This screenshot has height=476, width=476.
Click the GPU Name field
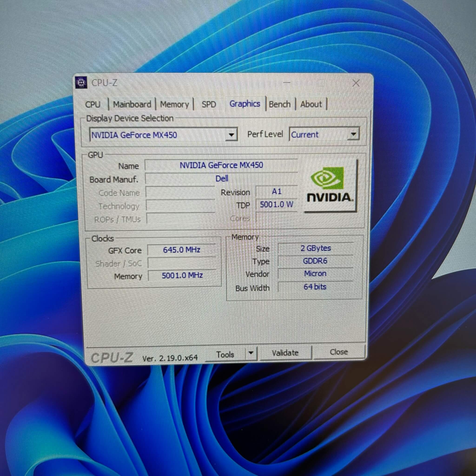pos(221,165)
